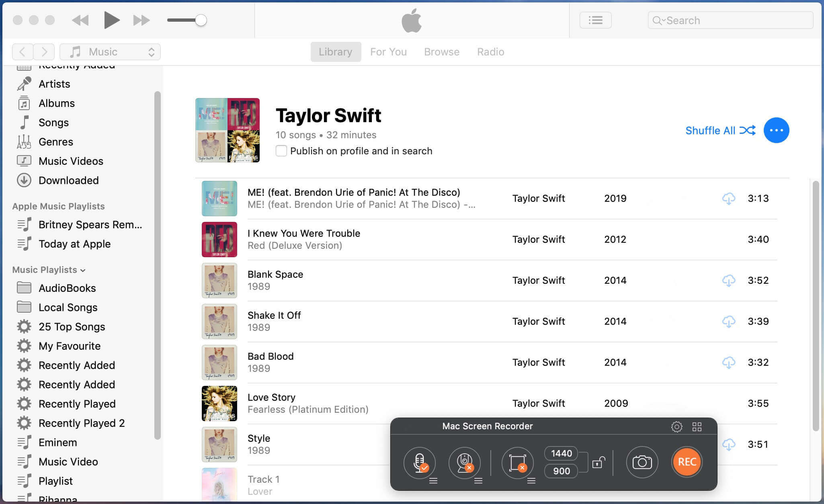Drag the volume slider control

pyautogui.click(x=203, y=20)
